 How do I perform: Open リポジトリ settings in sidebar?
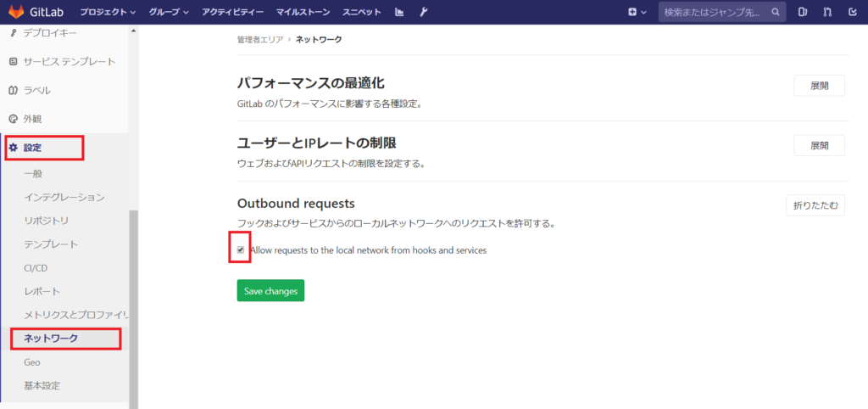(x=47, y=221)
